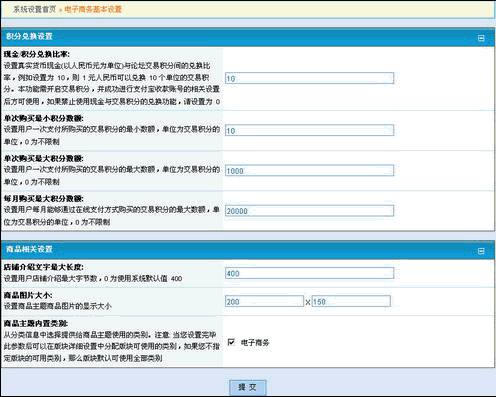Open the 系统设置首页 breadcrumb link
Image resolution: width=496 pixels, height=397 pixels.
(35, 9)
